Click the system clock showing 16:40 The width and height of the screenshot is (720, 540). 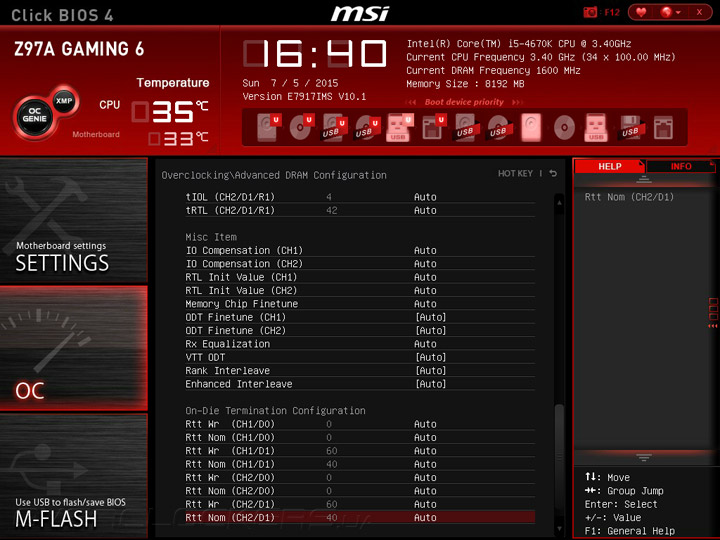315,54
